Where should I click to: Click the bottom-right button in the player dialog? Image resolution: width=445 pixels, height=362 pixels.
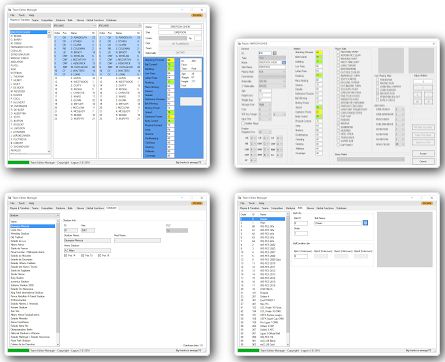pyautogui.click(x=423, y=161)
